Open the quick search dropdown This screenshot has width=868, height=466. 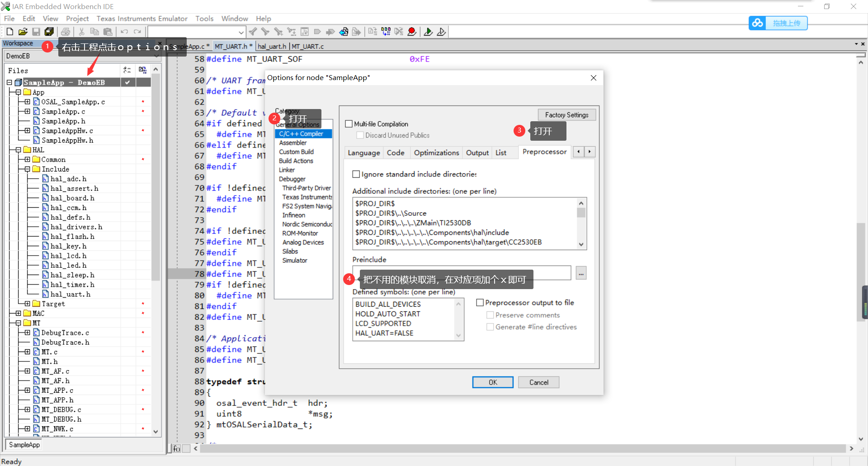pos(241,32)
